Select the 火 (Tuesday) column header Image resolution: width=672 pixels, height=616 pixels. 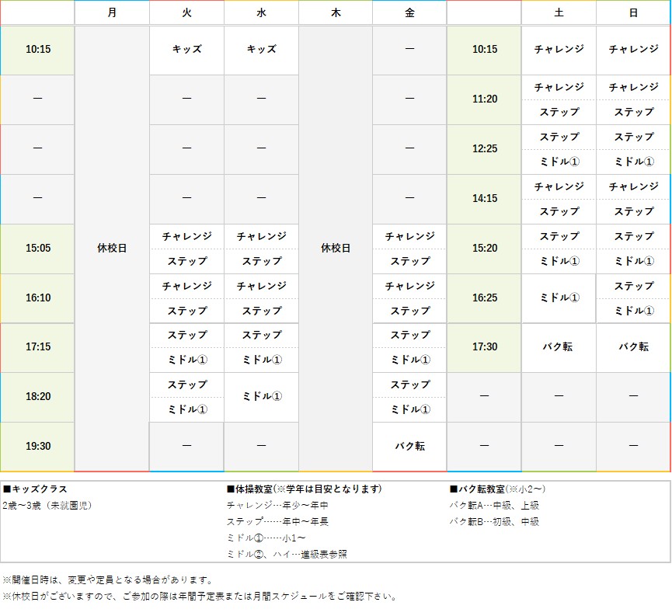[186, 12]
